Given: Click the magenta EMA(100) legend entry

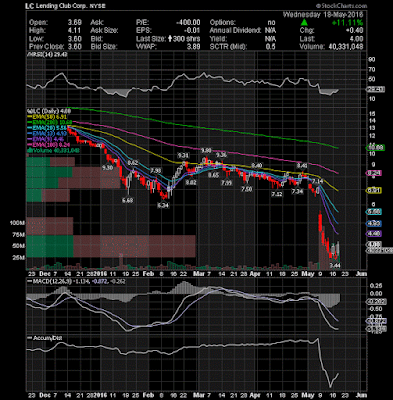Looking at the screenshot, I should tap(49, 145).
